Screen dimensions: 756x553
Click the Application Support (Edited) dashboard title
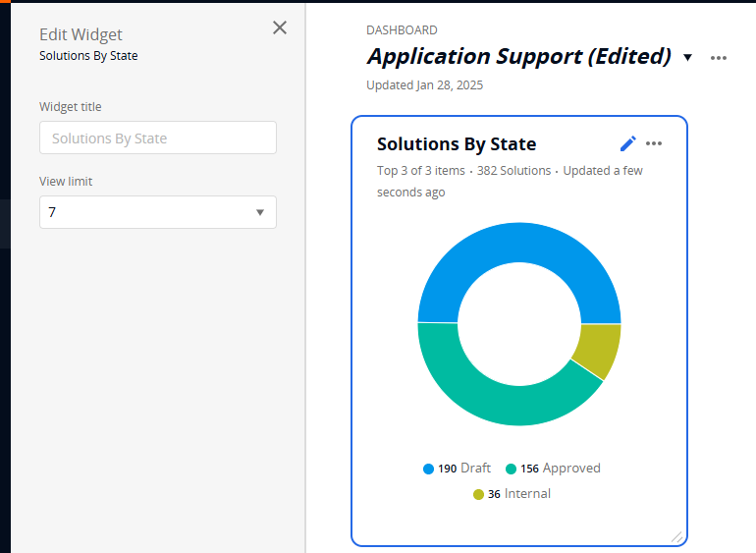[x=518, y=56]
